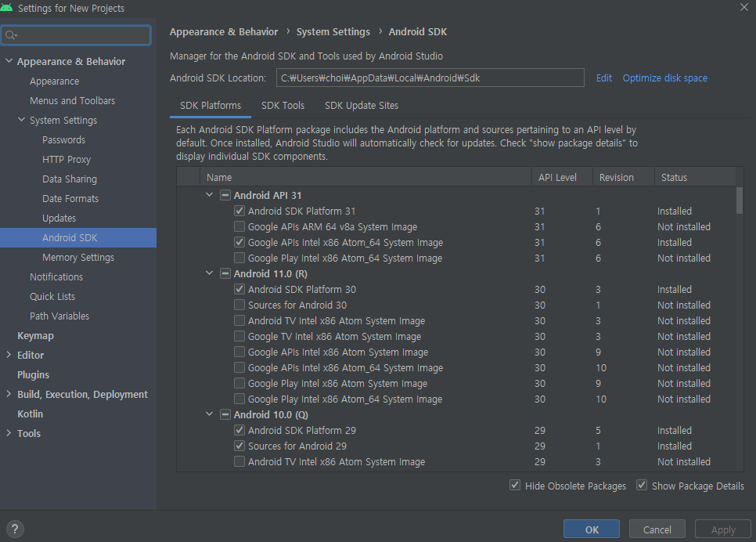
Task: Toggle Android SDK Platform 29 checkbox
Action: (239, 430)
